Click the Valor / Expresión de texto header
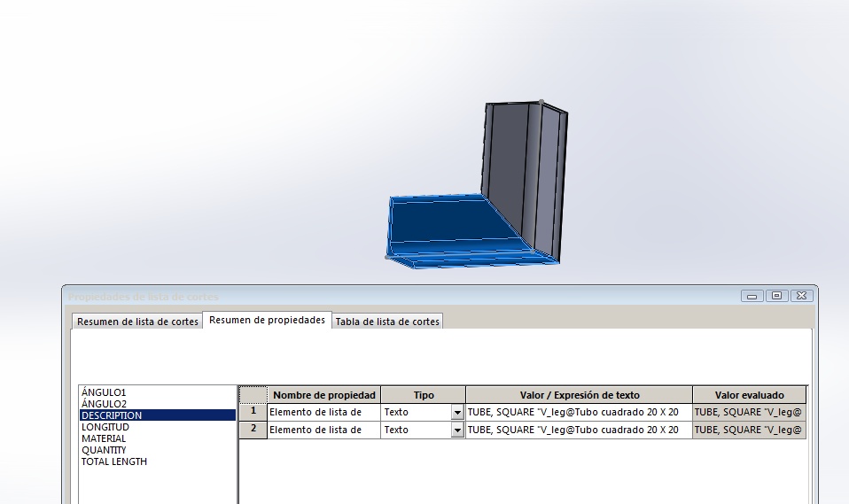849x504 pixels. tap(580, 395)
